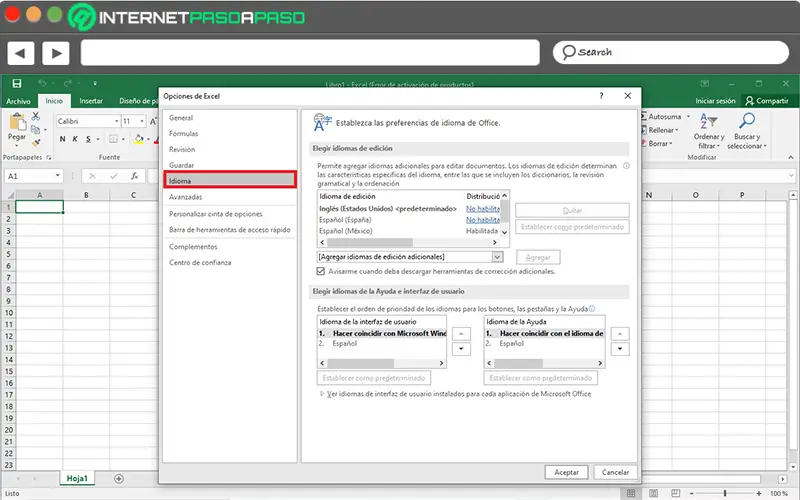The width and height of the screenshot is (800, 500).
Task: Select Español in interface language list
Action: tap(344, 344)
